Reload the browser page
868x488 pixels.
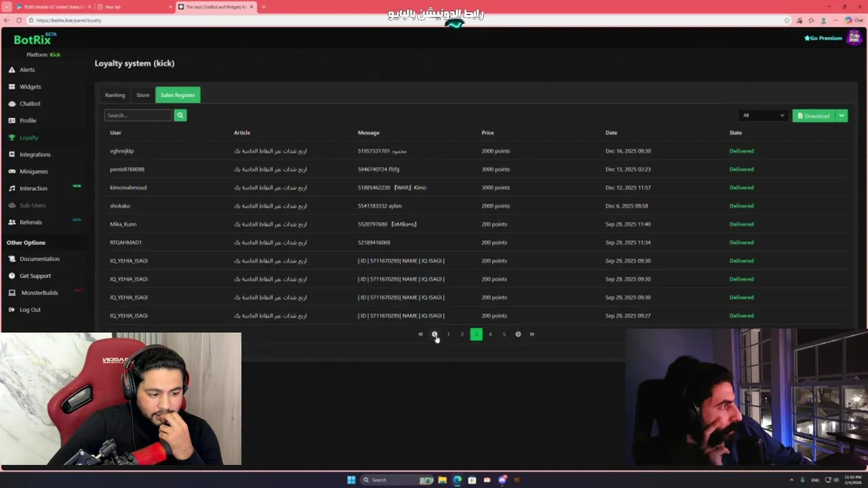pos(18,20)
